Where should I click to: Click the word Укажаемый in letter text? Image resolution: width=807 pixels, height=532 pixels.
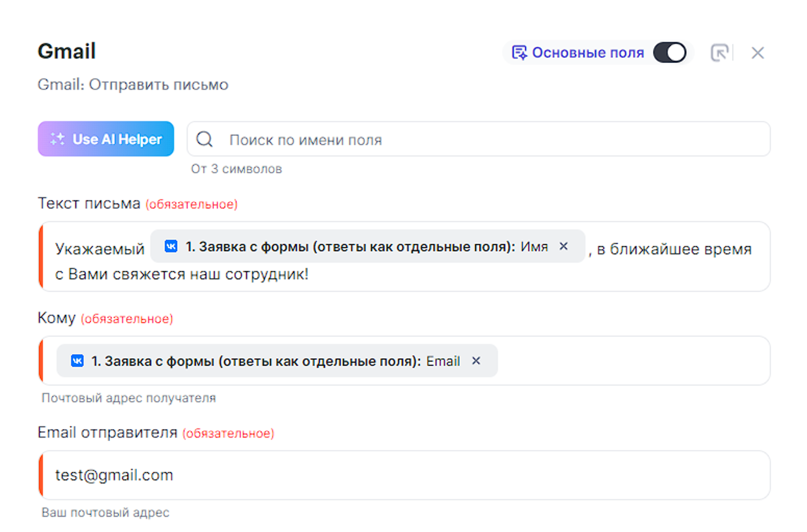tap(100, 249)
